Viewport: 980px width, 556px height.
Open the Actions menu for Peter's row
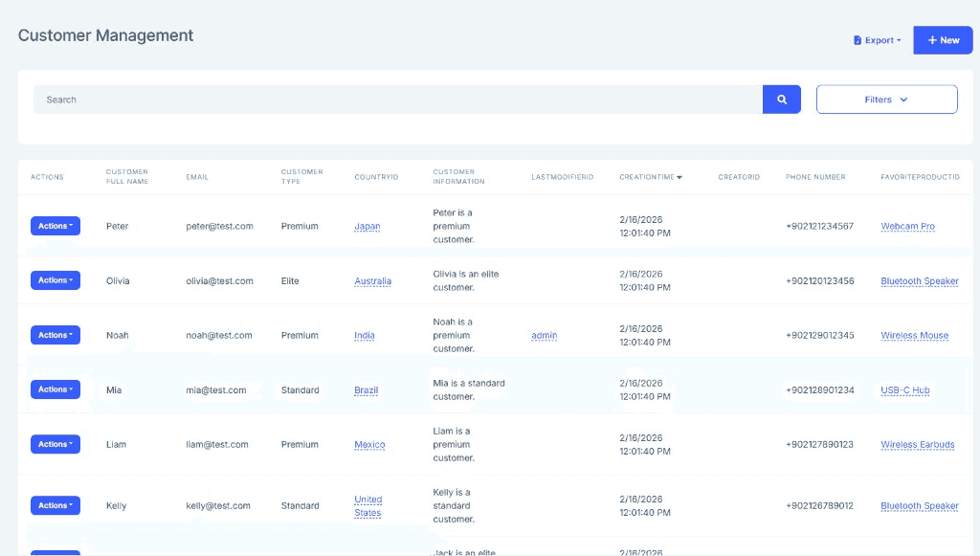[x=55, y=226]
